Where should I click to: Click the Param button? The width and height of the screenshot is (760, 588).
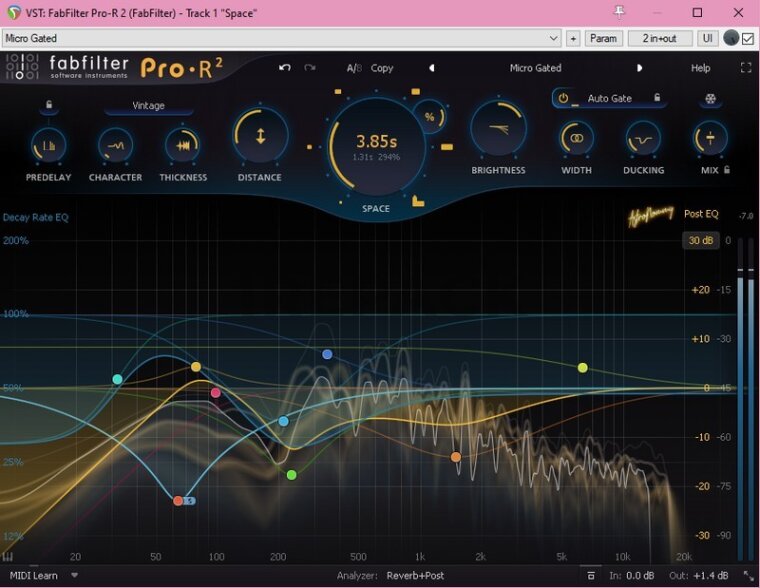603,38
